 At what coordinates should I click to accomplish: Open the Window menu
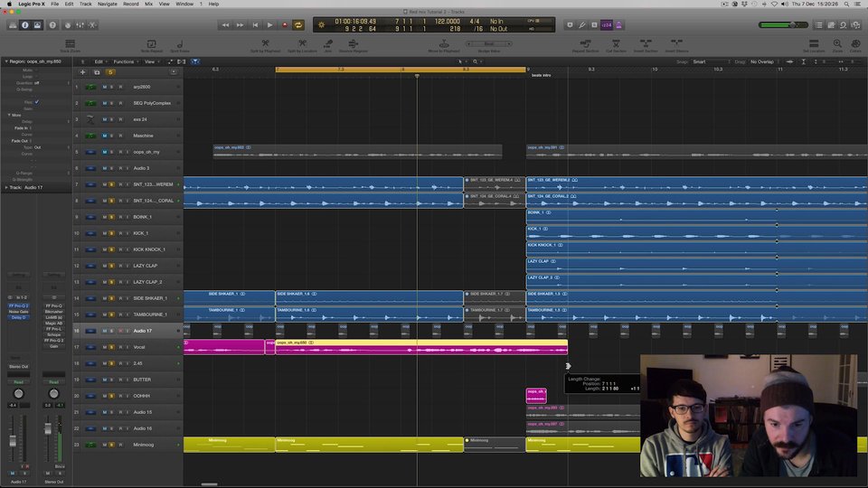184,4
